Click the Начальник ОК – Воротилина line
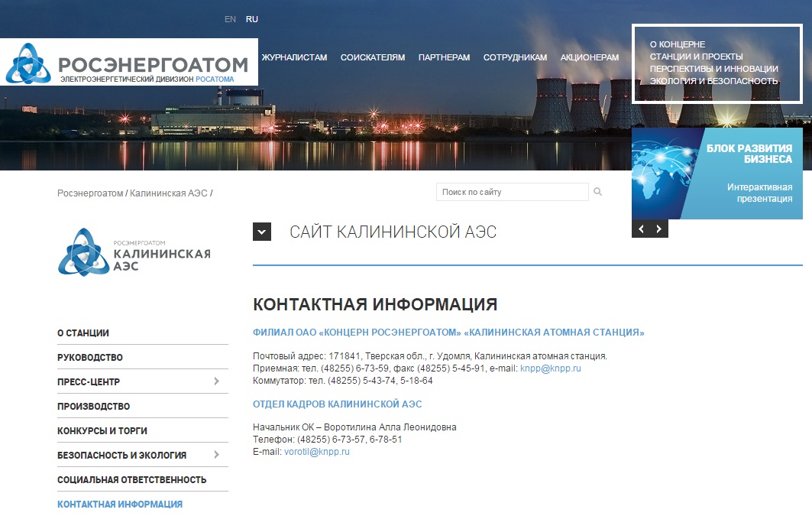This screenshot has width=812, height=516. [x=354, y=427]
